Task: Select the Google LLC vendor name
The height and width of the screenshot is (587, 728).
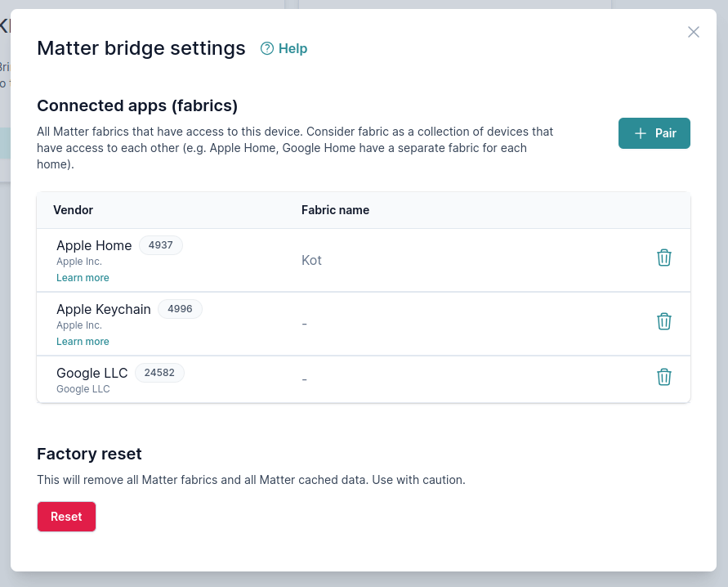Action: tap(92, 373)
